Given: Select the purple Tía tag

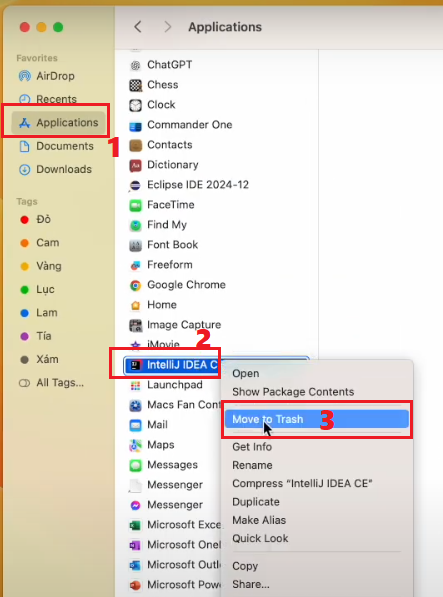Looking at the screenshot, I should tap(35, 336).
